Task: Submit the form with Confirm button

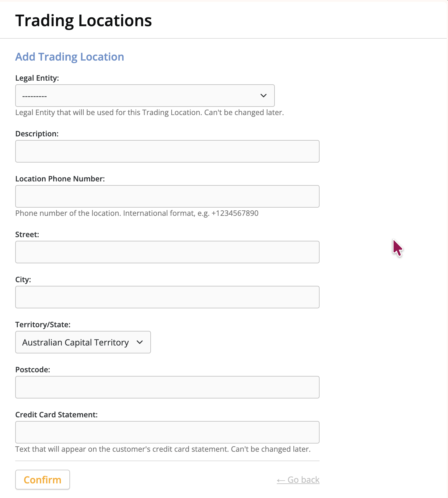Action: [x=43, y=480]
